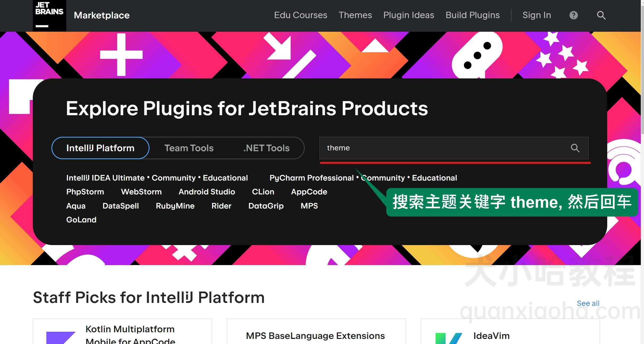Screen dimensions: 644x344
Task: Choose GoLand product link
Action: click(x=81, y=220)
